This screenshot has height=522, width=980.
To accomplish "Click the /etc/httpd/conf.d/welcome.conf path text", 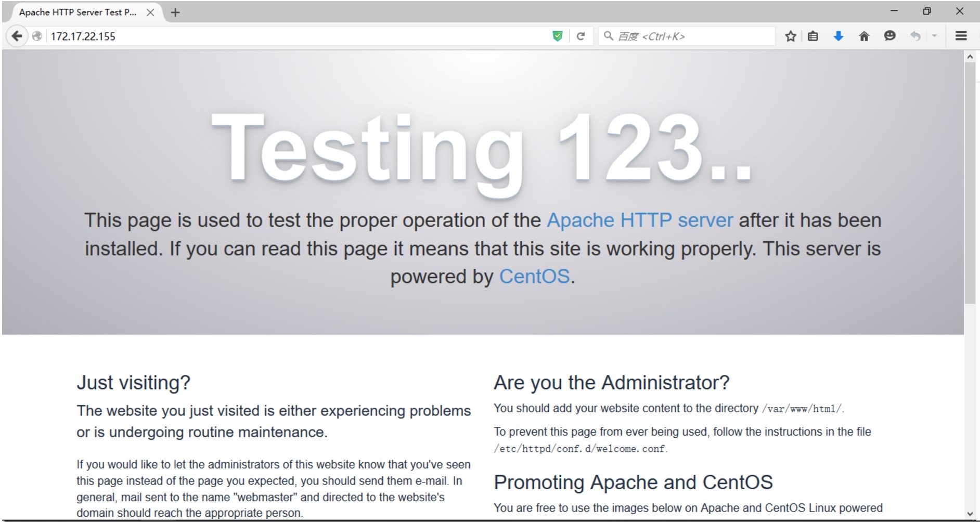I will coord(579,449).
